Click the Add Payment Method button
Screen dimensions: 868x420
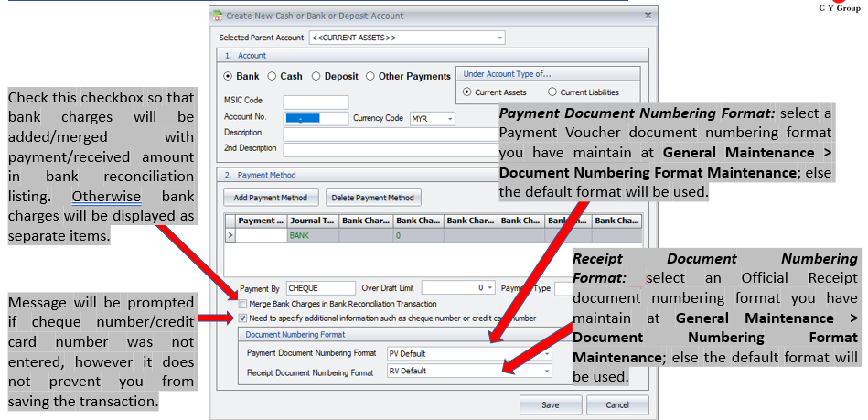[x=271, y=198]
